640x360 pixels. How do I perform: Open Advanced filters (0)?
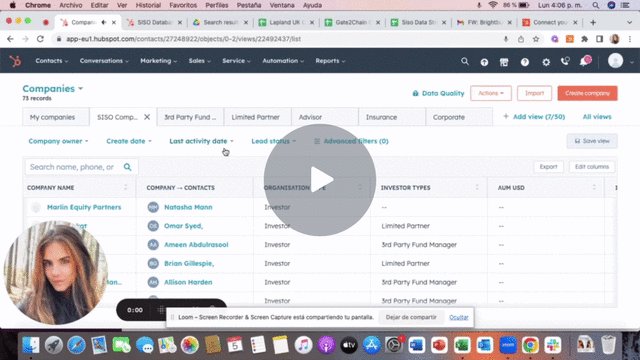click(351, 141)
